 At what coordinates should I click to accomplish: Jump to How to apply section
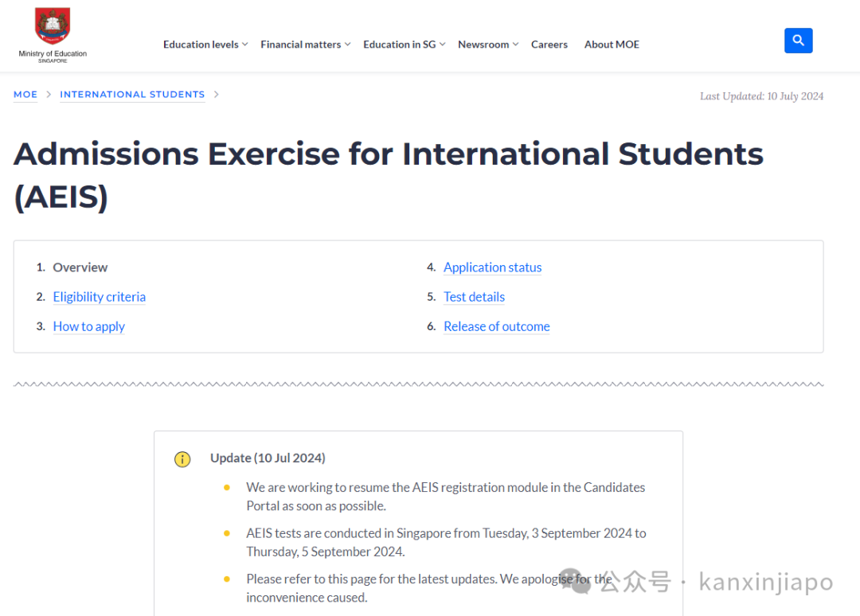pos(89,326)
